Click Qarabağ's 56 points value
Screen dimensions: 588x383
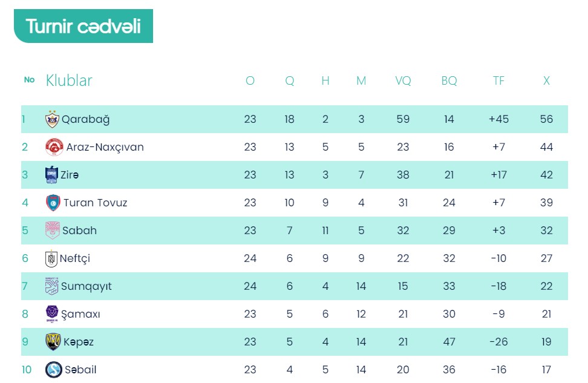coord(546,119)
